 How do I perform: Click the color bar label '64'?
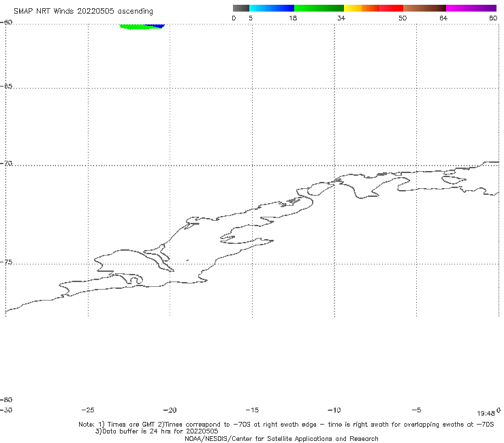pos(443,18)
